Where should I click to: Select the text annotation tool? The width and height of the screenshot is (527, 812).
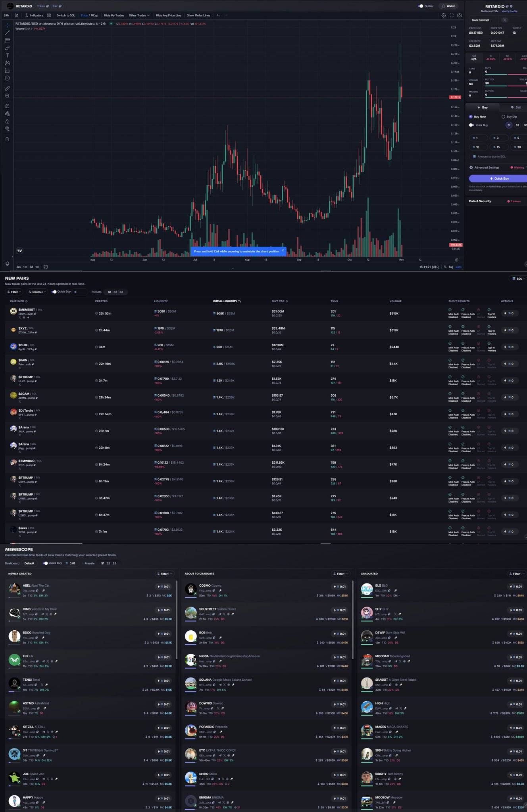7,56
